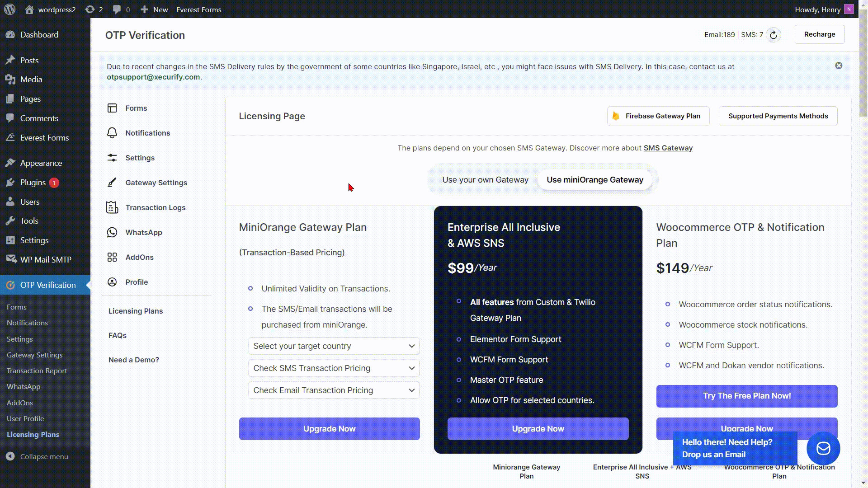Click the Posts pin icon
Viewport: 868px width, 488px height.
tap(10, 60)
